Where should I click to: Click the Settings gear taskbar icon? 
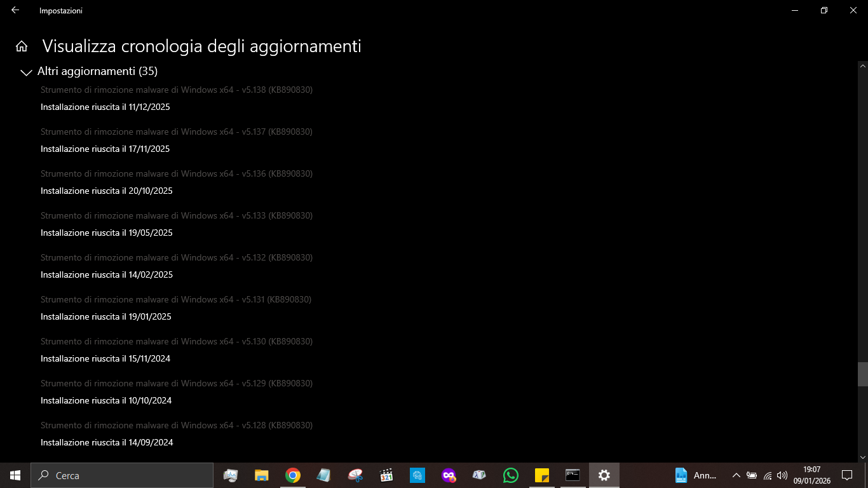pos(604,475)
